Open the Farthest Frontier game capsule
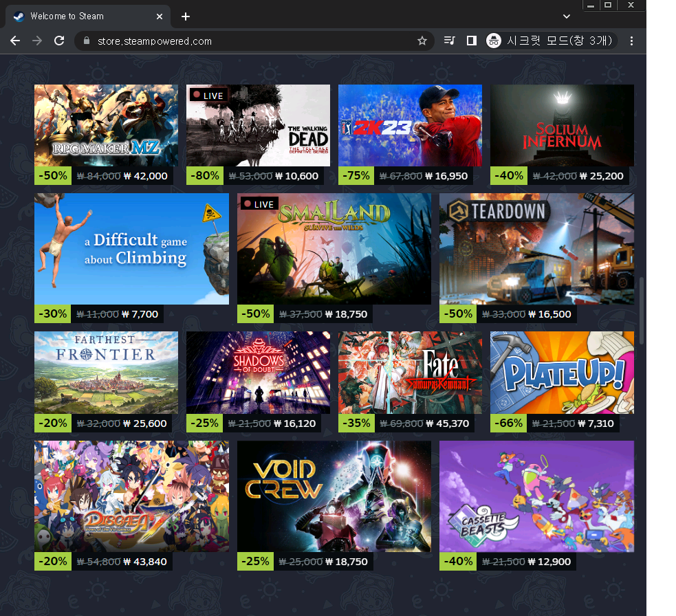 (x=106, y=373)
